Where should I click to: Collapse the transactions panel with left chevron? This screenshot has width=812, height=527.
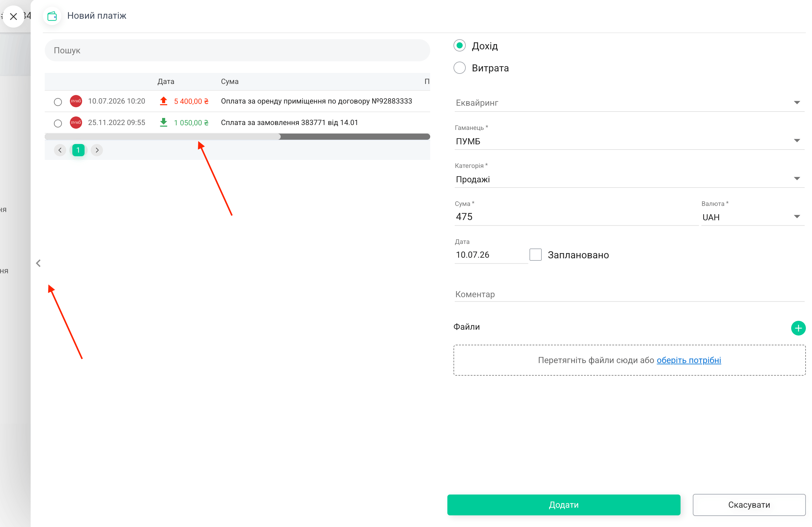tap(38, 263)
